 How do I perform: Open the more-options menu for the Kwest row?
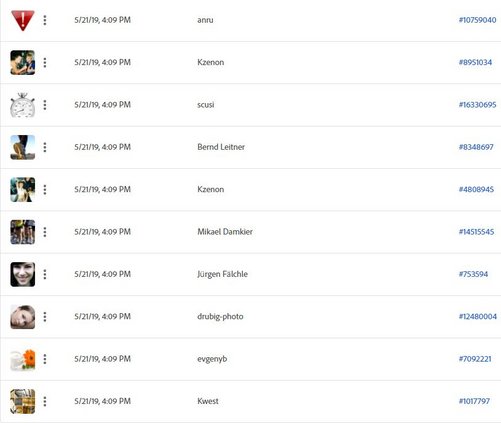[45, 401]
